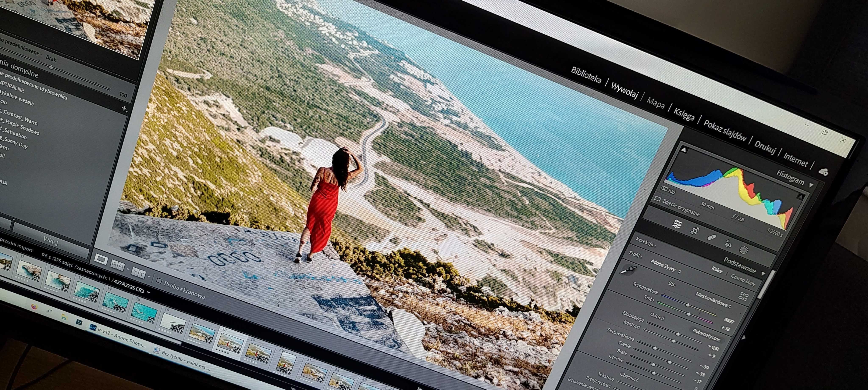The height and width of the screenshot is (390, 868).
Task: Click the cloud sync status icon
Action: [x=823, y=172]
